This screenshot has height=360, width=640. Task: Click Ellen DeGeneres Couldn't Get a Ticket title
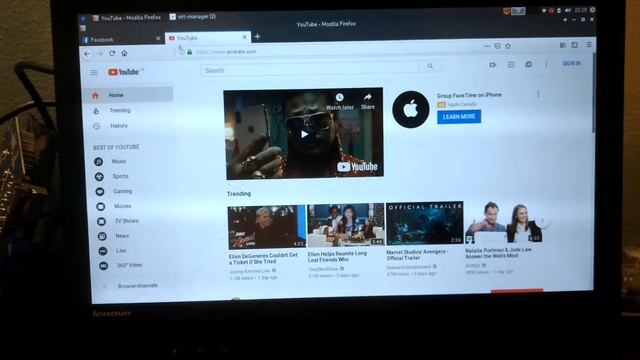click(263, 258)
